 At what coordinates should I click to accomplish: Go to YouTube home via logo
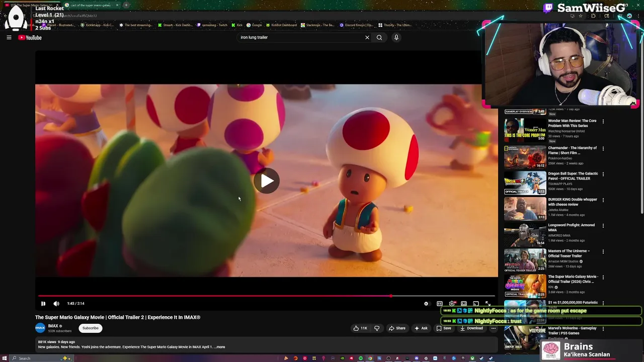(x=30, y=37)
